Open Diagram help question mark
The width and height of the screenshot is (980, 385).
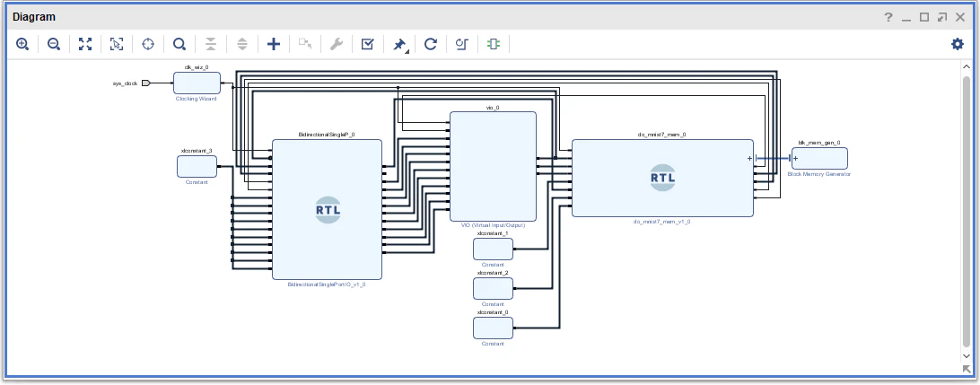(888, 17)
